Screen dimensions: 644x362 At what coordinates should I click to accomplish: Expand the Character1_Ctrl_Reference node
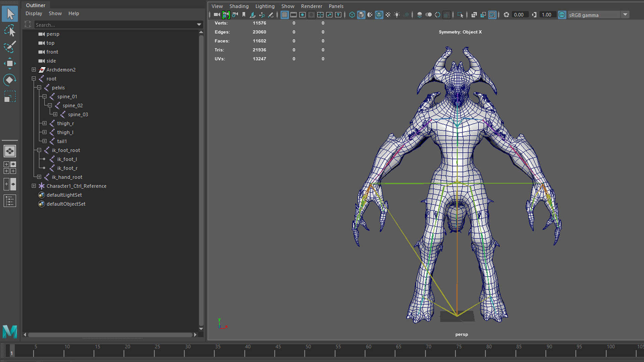click(x=34, y=186)
